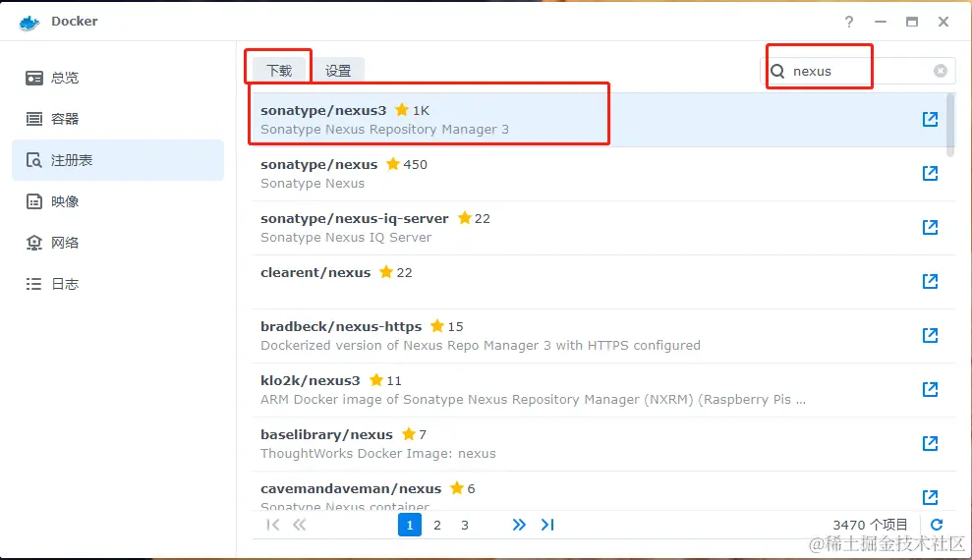Clear the nexus search text
Viewport: 972px width, 560px height.
941,71
